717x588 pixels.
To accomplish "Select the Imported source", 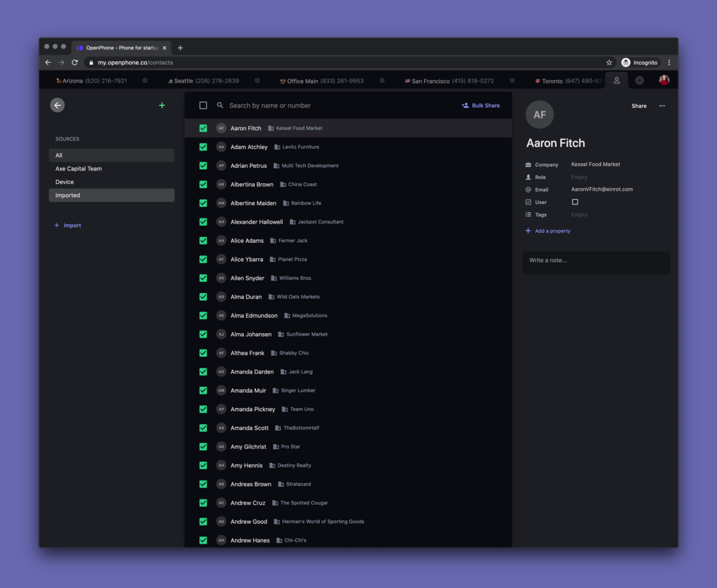I will (111, 195).
